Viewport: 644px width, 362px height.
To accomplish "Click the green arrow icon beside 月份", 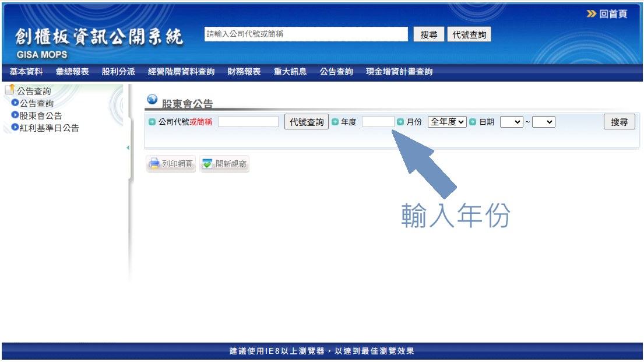I will coord(400,122).
